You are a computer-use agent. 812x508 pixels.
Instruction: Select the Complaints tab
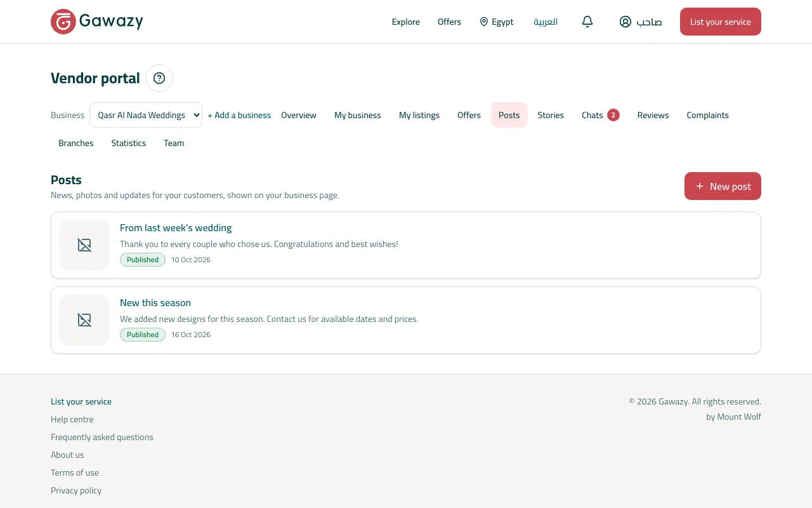click(707, 115)
